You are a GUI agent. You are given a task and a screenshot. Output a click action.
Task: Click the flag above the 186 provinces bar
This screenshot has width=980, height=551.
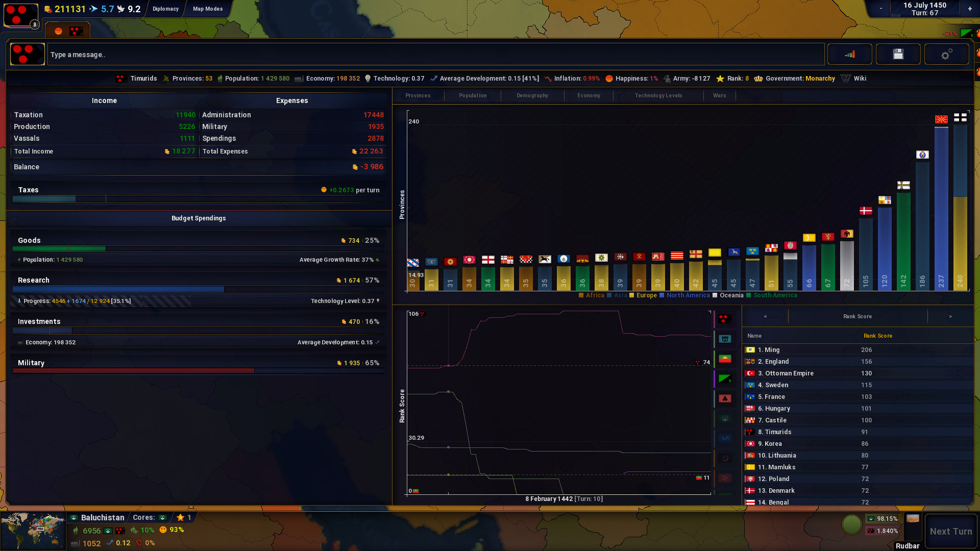pos(922,155)
